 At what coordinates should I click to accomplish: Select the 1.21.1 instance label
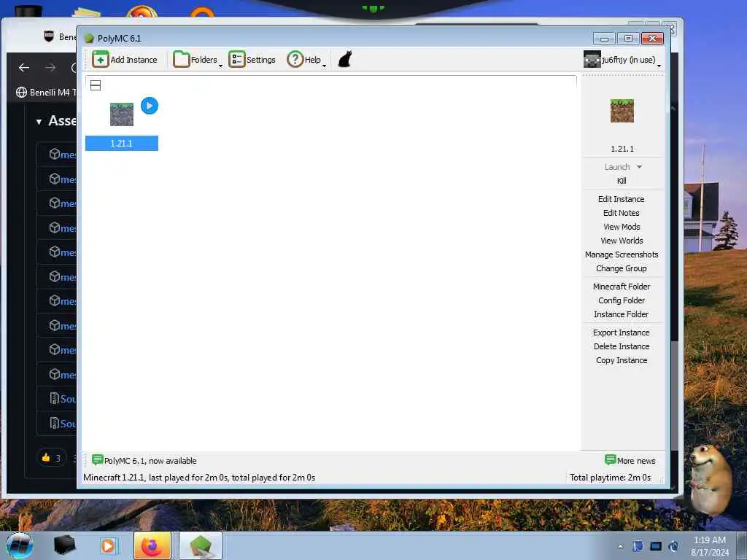[122, 144]
